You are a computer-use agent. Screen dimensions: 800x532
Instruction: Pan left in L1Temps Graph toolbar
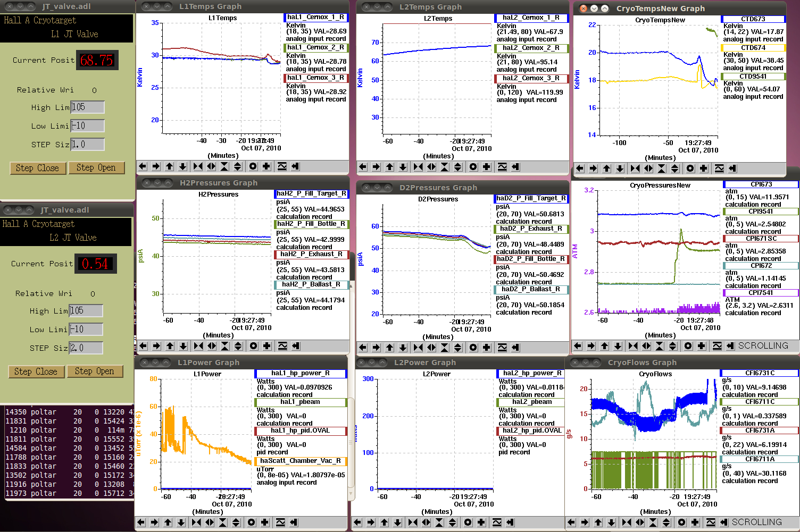pos(143,166)
